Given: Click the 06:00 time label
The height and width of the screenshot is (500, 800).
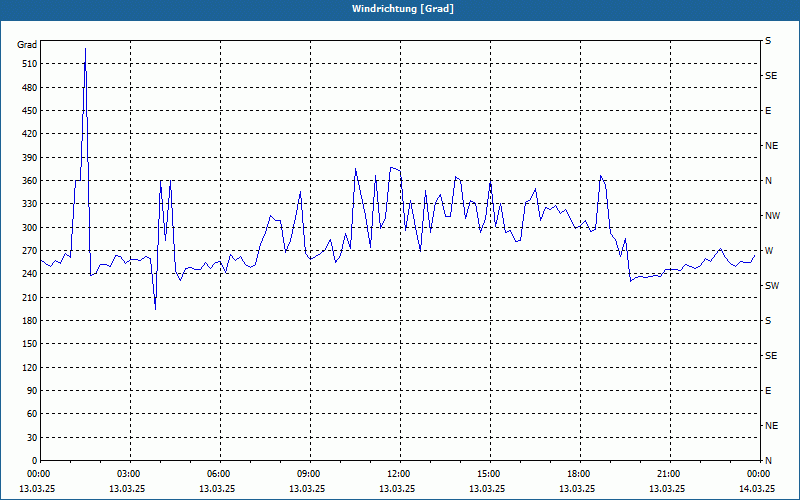Looking at the screenshot, I should pos(217,474).
